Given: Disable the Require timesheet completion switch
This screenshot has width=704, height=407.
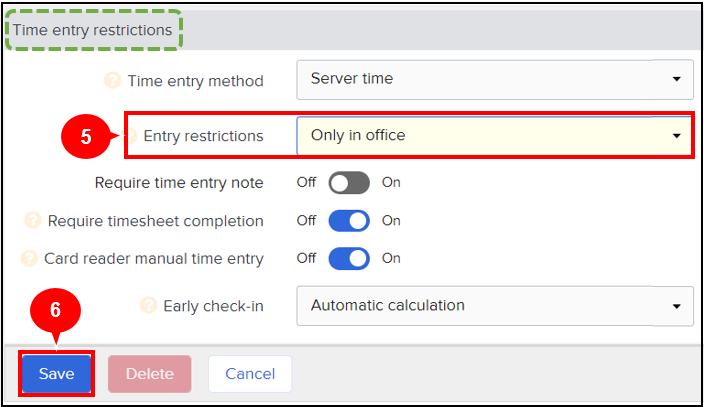Looking at the screenshot, I should (x=349, y=221).
